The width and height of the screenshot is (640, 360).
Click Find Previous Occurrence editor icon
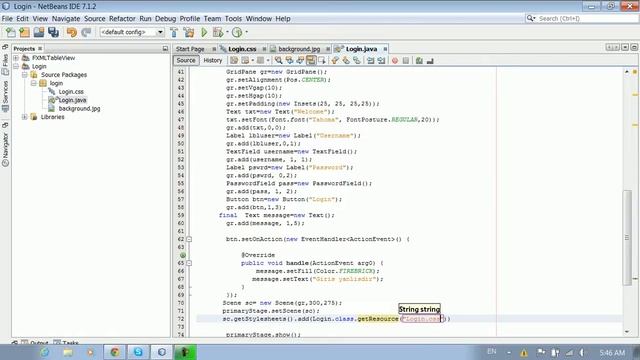point(289,61)
